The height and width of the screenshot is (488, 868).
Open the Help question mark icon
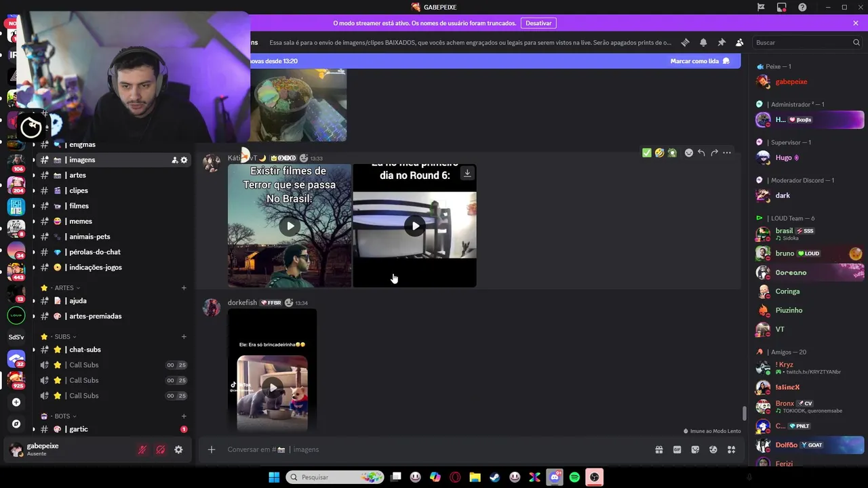coord(802,7)
